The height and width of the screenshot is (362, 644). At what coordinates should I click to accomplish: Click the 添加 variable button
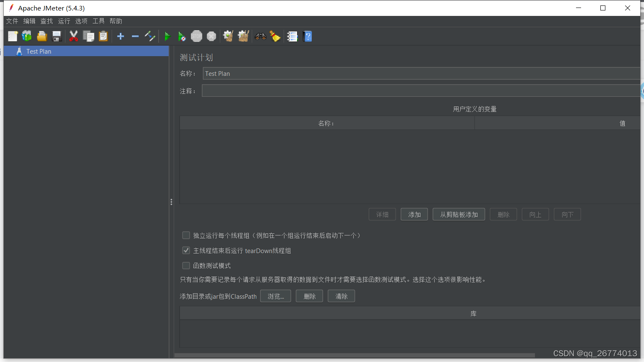coord(414,215)
